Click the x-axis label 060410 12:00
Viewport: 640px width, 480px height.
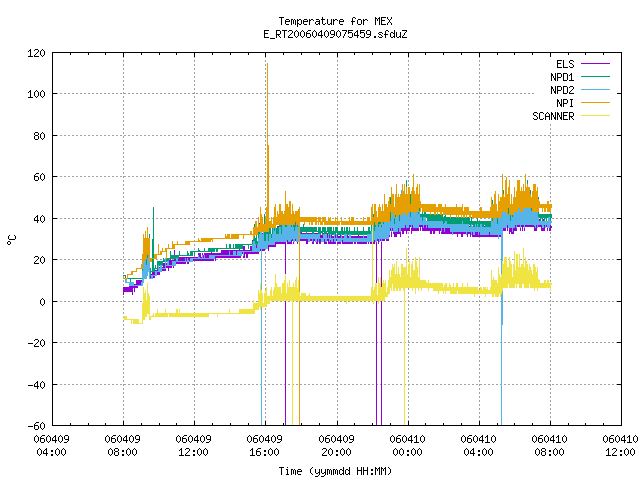620,446
